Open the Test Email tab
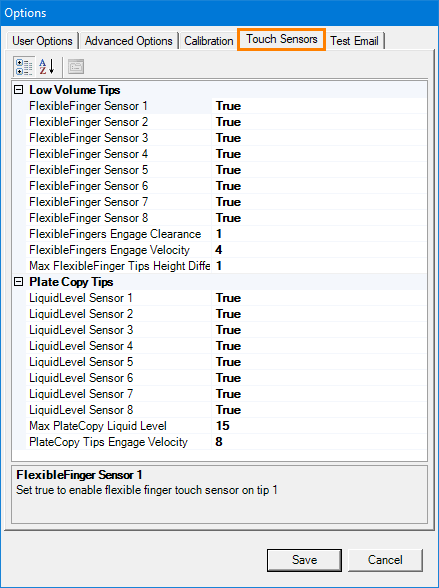439x588 pixels. [354, 40]
